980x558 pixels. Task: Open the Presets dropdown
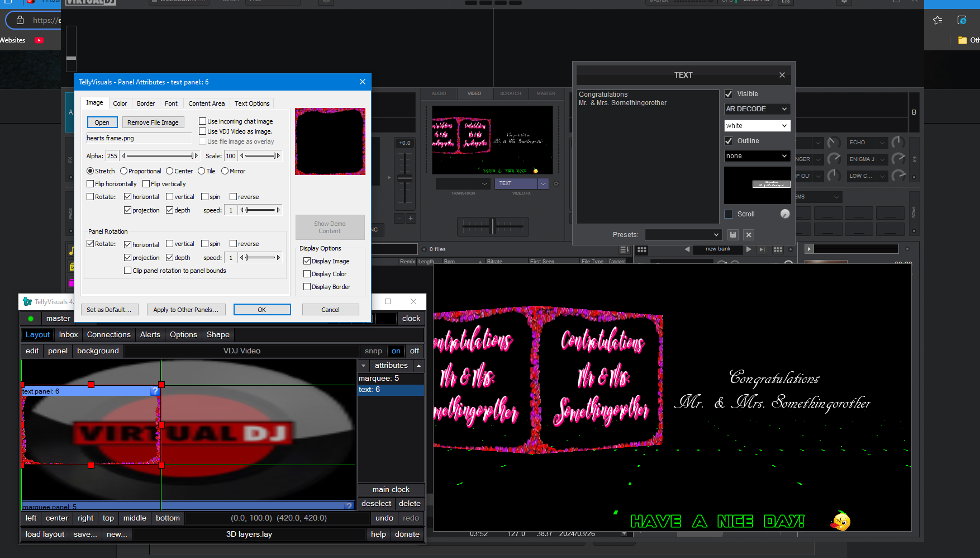[683, 235]
